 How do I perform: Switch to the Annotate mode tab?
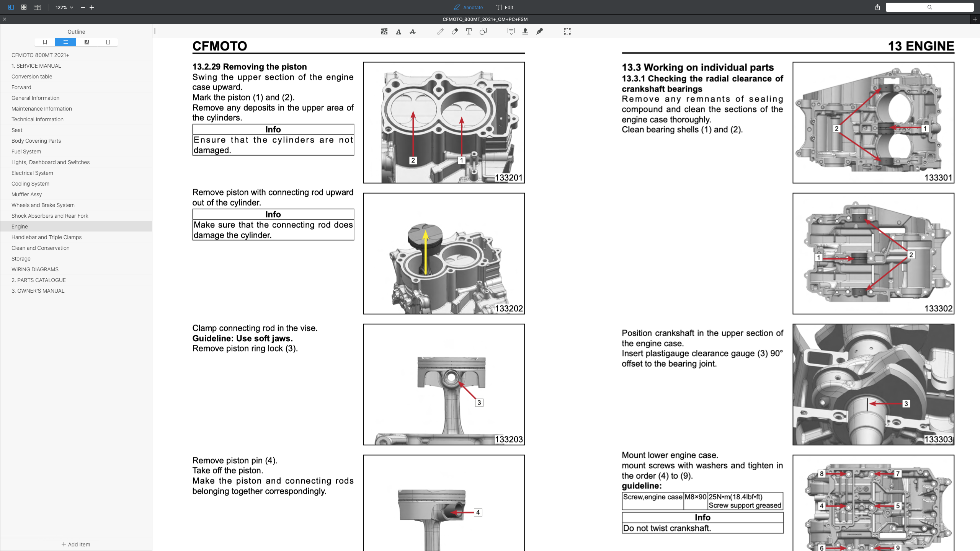468,7
